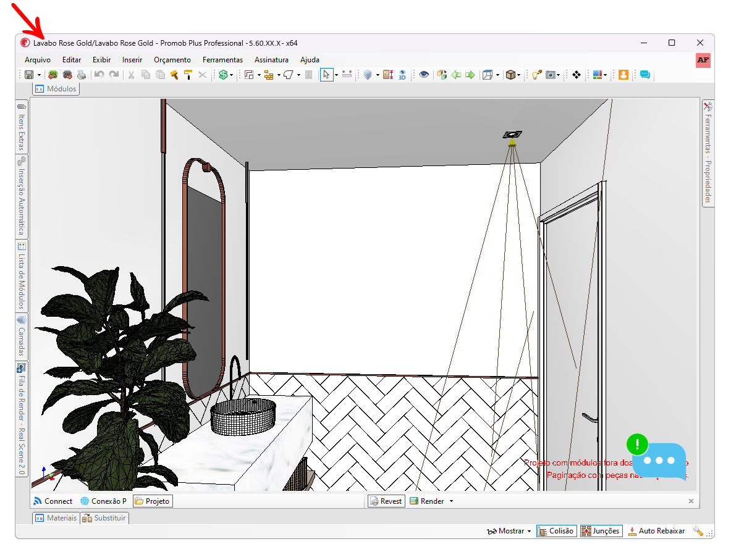This screenshot has width=739, height=560.
Task: Toggle the Junções option
Action: (x=601, y=531)
